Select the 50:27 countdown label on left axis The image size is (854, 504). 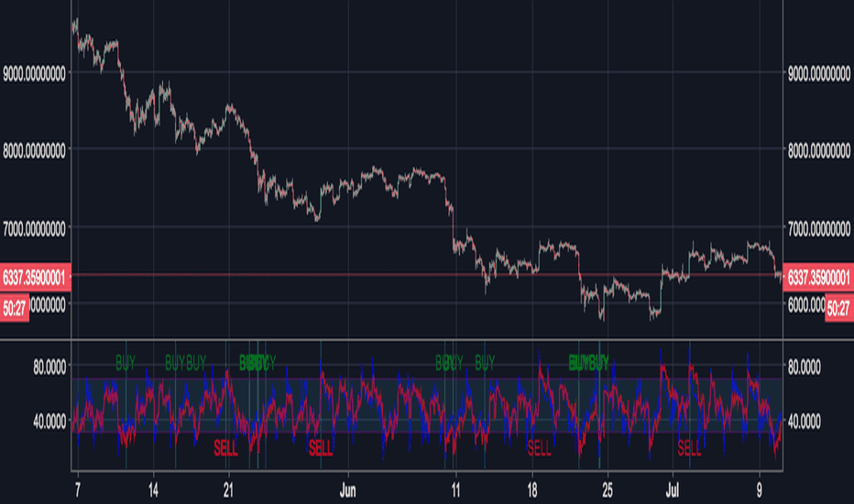[x=14, y=309]
